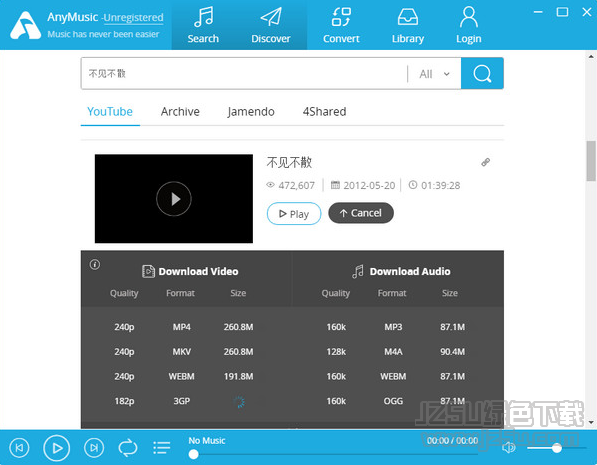Viewport: 597px width, 465px height.
Task: Open the download info icon
Action: coord(95,264)
